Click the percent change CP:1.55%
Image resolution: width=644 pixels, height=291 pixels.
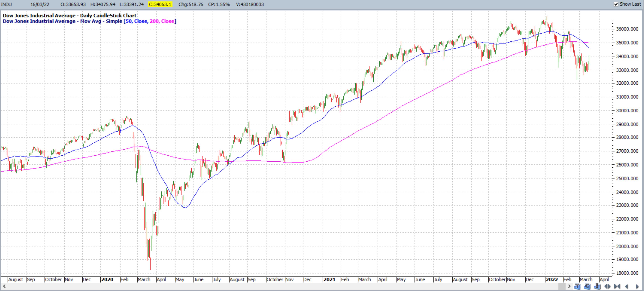coord(219,4)
